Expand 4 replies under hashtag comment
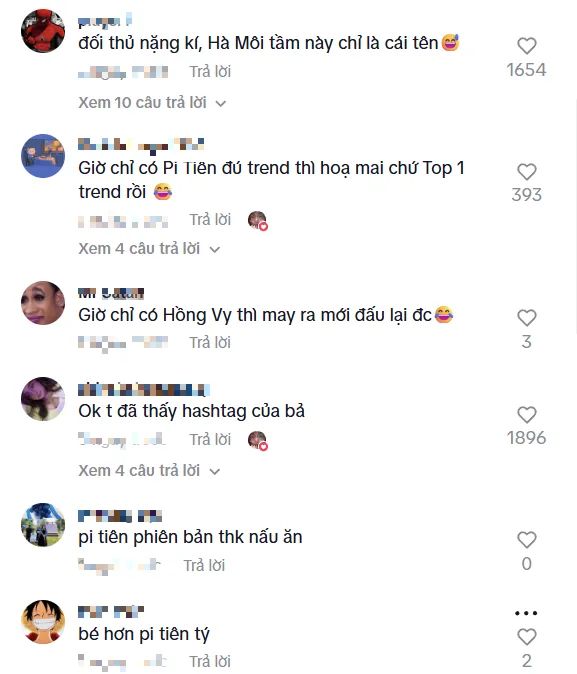577x674 pixels. [149, 471]
